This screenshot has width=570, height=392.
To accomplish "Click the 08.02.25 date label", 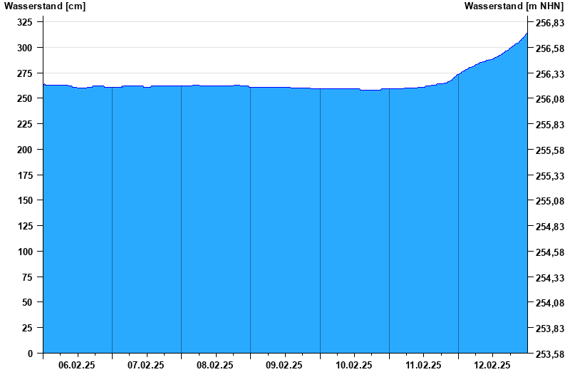I will coord(215,365).
